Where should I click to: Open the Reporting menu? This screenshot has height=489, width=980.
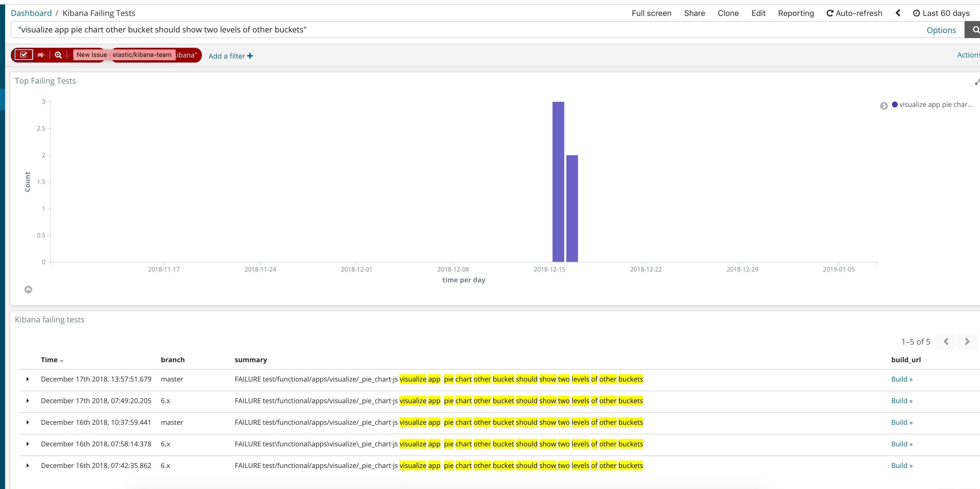(x=796, y=13)
